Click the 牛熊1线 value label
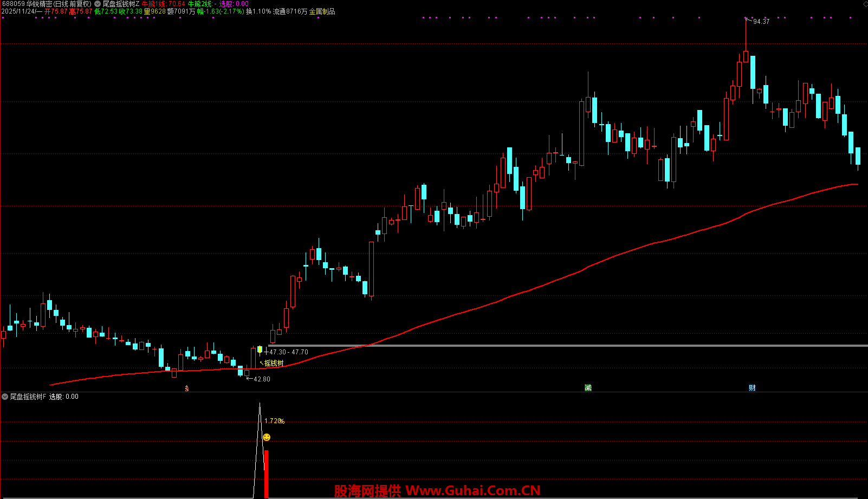The image size is (868, 499). click(164, 4)
